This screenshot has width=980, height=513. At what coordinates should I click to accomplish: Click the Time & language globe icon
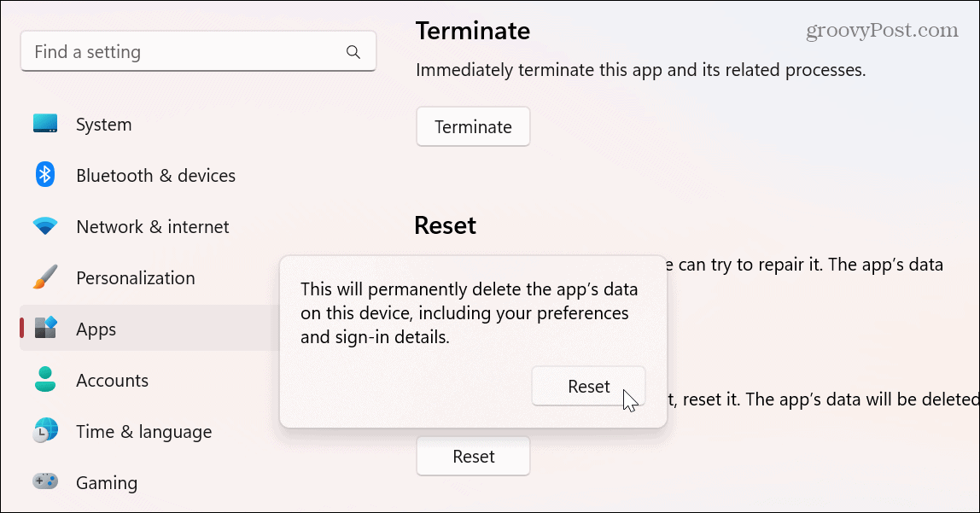point(45,430)
